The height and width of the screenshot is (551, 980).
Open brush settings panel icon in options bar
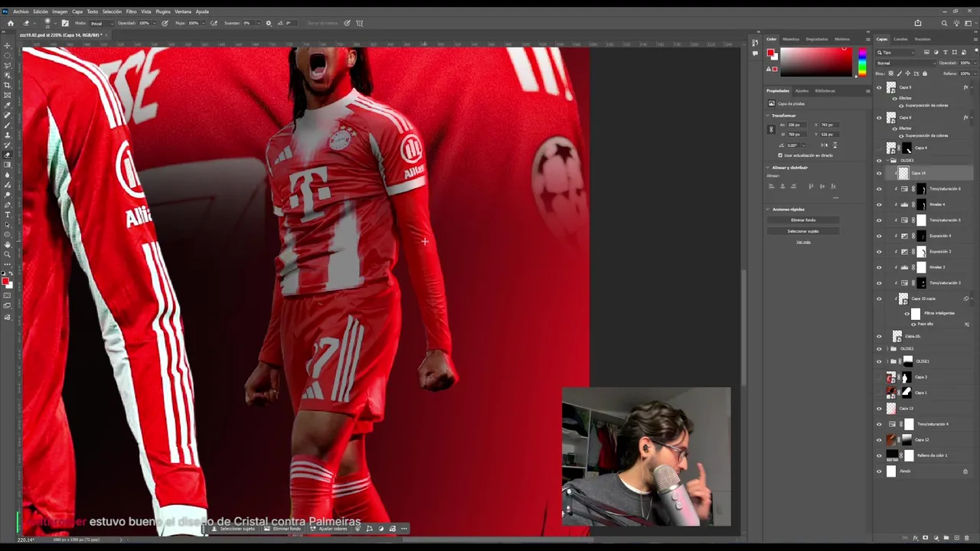coord(64,23)
